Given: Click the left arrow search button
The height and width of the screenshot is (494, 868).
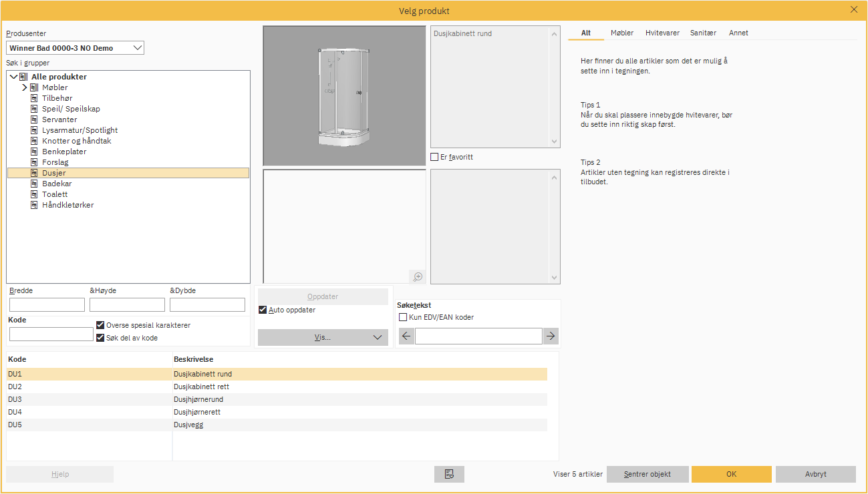Looking at the screenshot, I should (x=406, y=336).
